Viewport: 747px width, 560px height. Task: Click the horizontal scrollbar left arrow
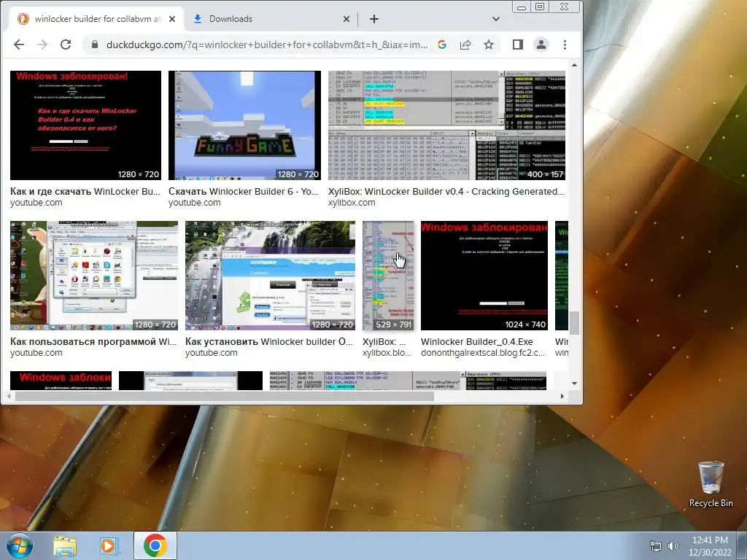(x=9, y=396)
